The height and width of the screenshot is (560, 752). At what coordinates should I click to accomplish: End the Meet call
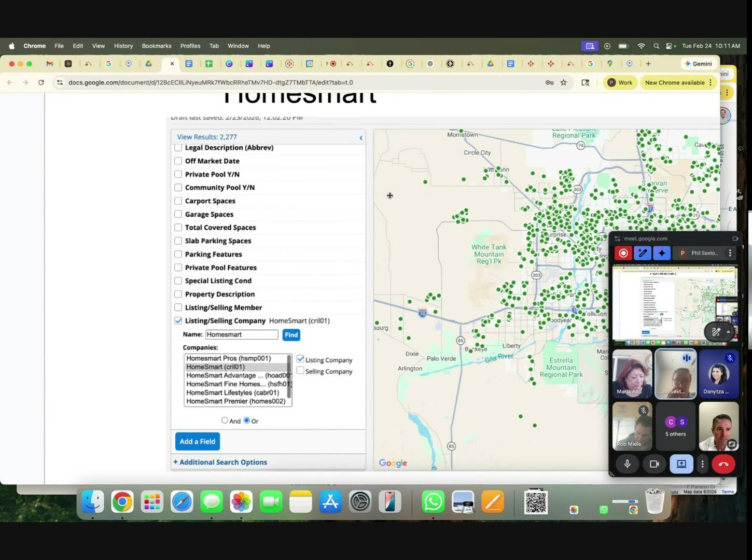click(x=723, y=464)
